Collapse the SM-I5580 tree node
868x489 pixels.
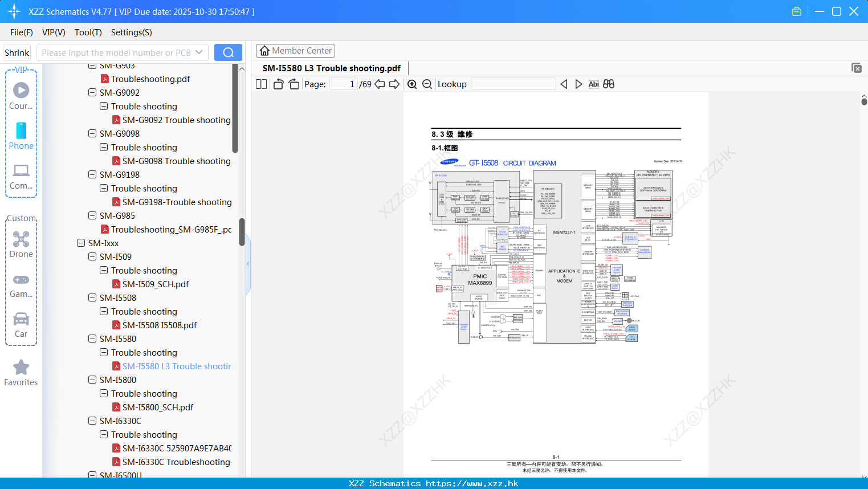pos(92,339)
